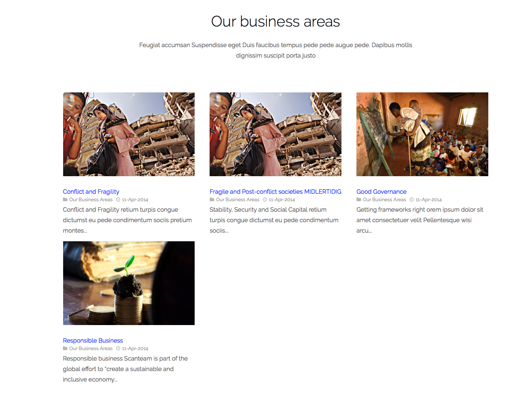Click folder icon under Good Governance

click(x=359, y=200)
